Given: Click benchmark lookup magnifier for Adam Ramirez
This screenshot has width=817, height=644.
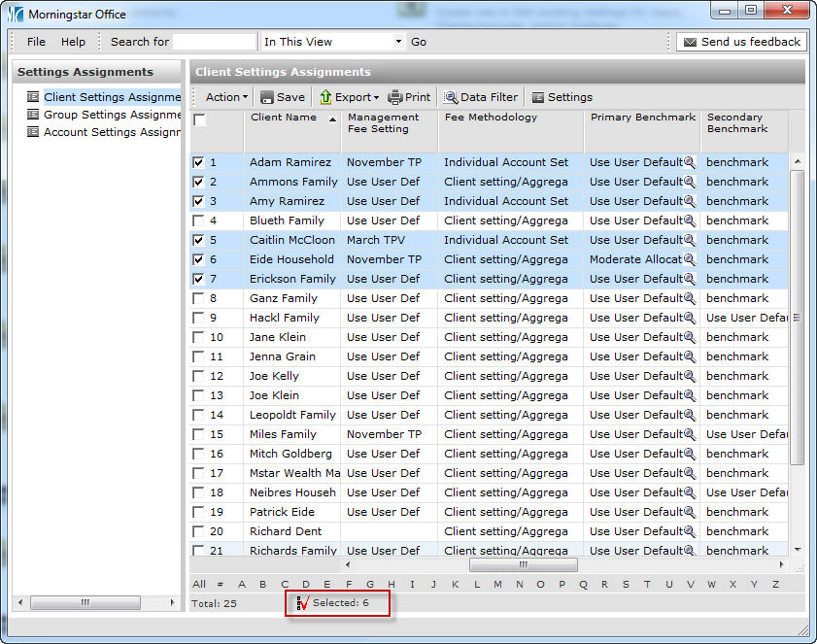Looking at the screenshot, I should 690,162.
